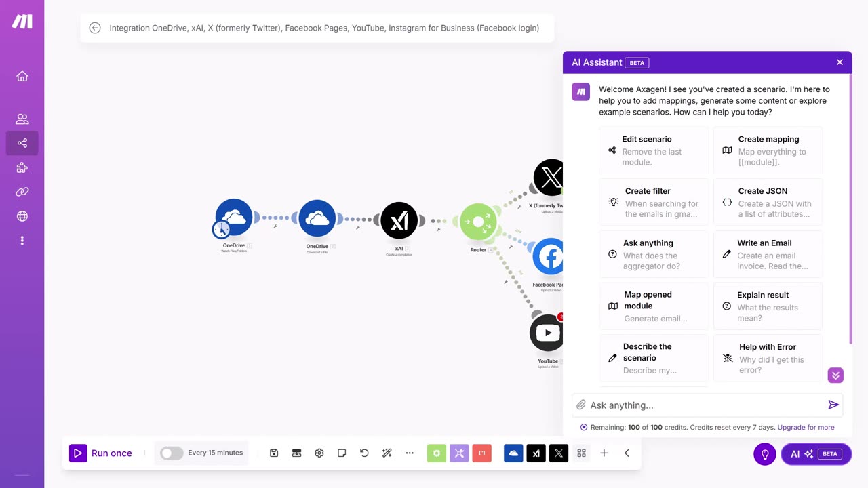Viewport: 868px width, 488px height.
Task: Attach a file with paperclip icon
Action: point(581,405)
